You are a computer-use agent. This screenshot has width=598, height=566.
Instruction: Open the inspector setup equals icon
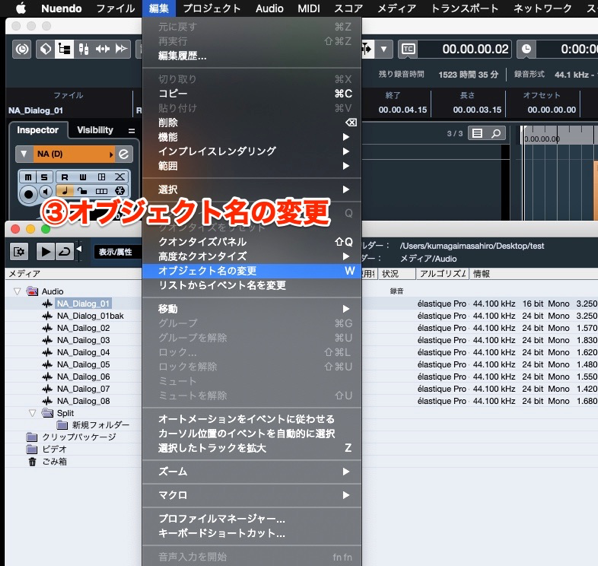pos(132,131)
